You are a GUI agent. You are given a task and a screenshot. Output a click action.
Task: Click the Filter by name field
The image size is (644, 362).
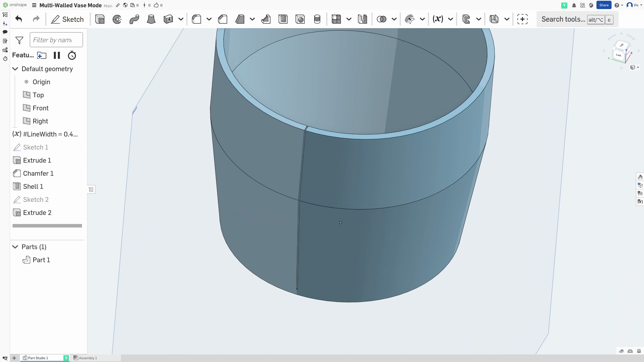point(56,40)
